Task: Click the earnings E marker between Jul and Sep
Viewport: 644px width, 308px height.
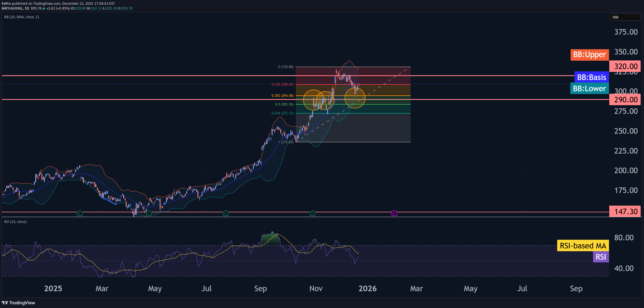Action: 225,213
